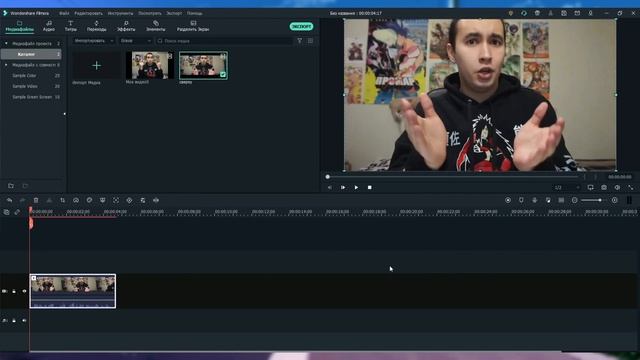Toggle the timeline snapping stripes icon

tap(561, 200)
